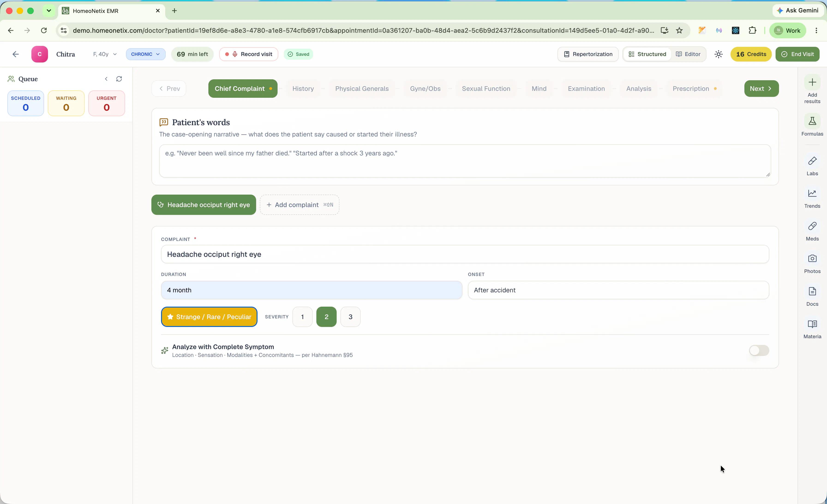827x504 pixels.
Task: Open the Chrome three-dot menu
Action: click(816, 30)
